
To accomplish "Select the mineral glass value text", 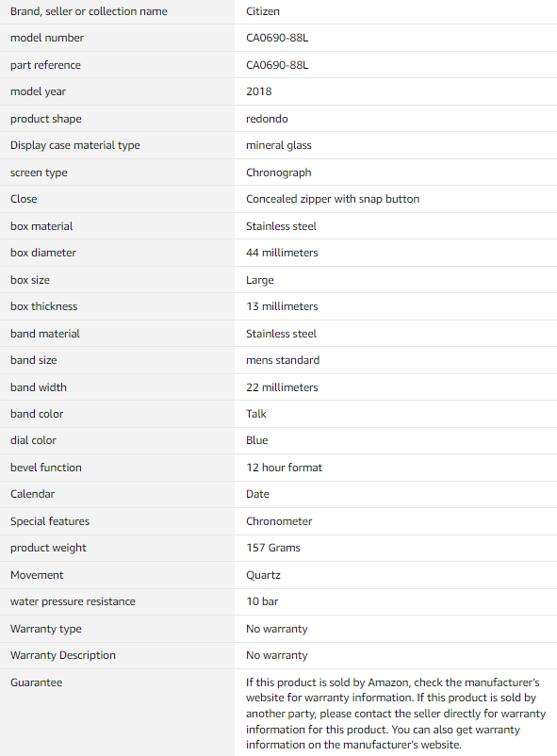I will pos(278,145).
